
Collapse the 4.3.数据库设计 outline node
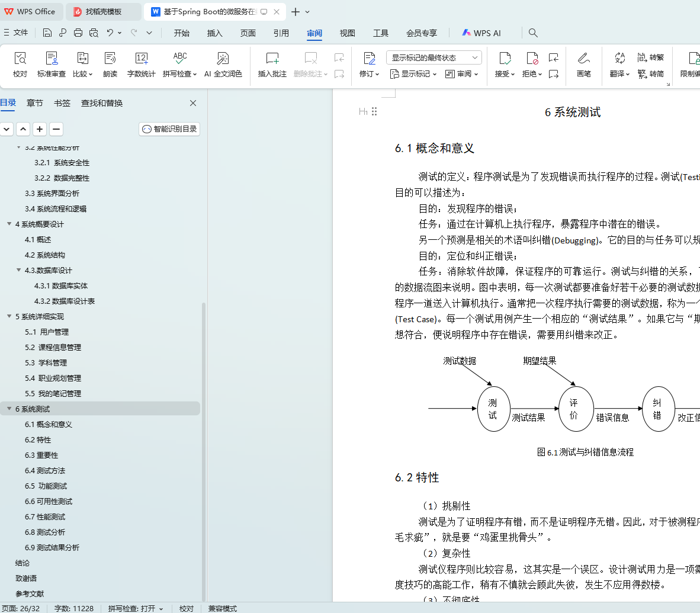(x=18, y=269)
